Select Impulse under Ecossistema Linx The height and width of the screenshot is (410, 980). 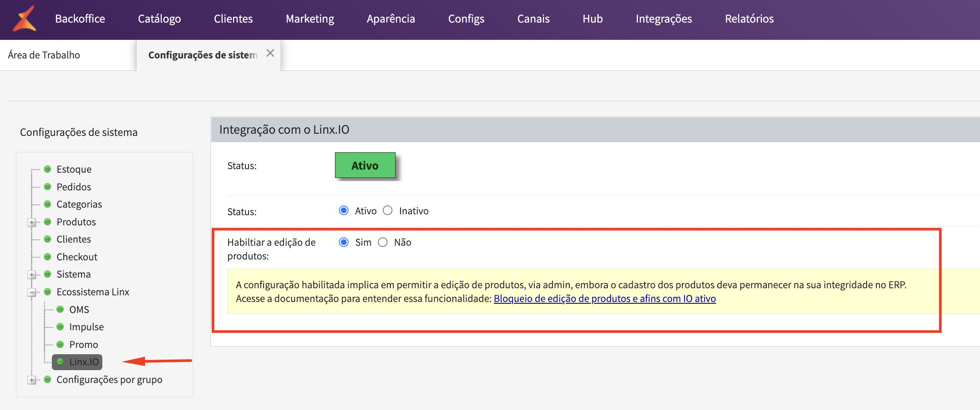(x=86, y=327)
